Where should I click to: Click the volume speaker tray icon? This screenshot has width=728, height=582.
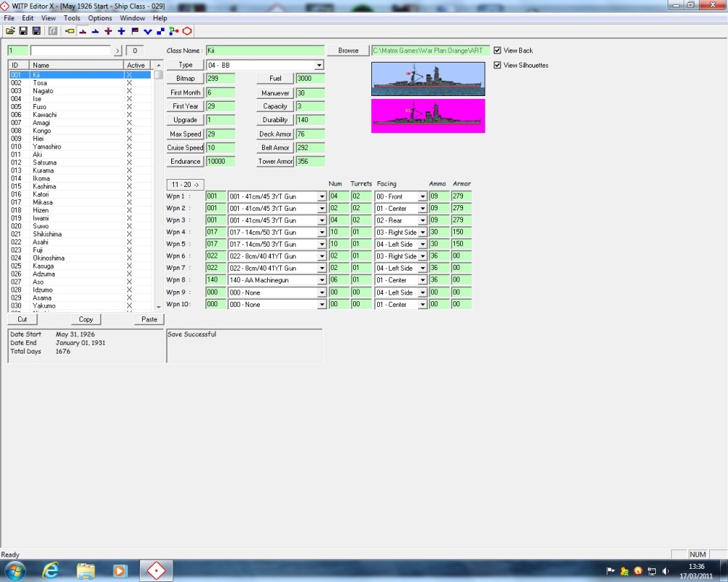(x=665, y=571)
